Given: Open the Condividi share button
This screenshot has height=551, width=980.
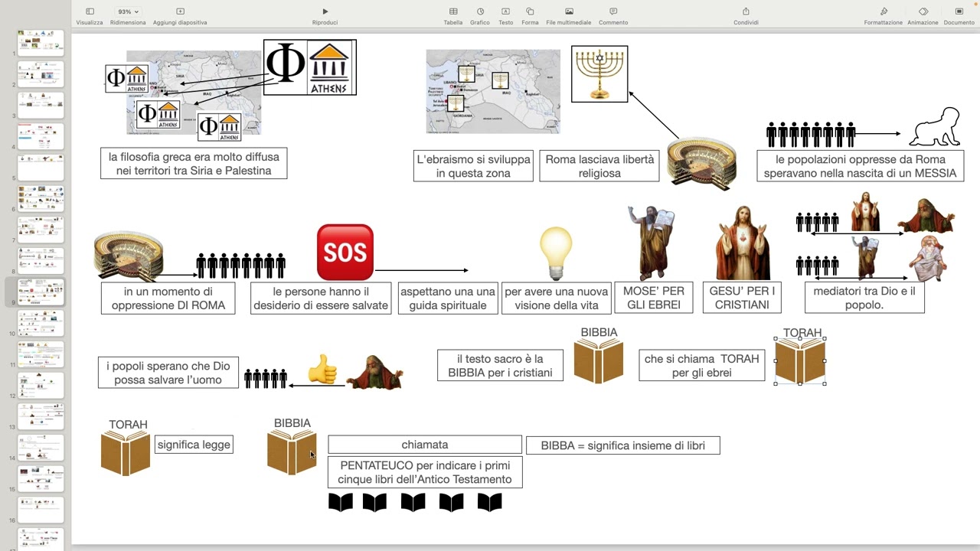Looking at the screenshot, I should [746, 11].
